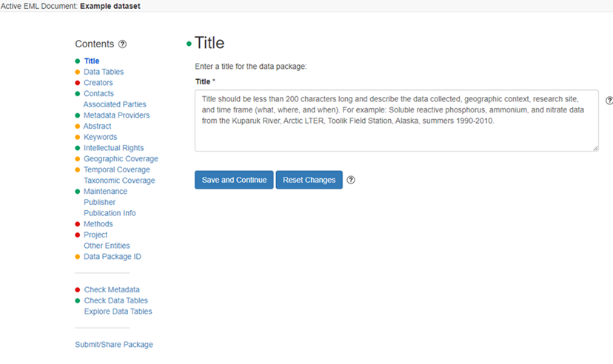Image resolution: width=613 pixels, height=364 pixels.
Task: Go to Methods section
Action: click(98, 224)
